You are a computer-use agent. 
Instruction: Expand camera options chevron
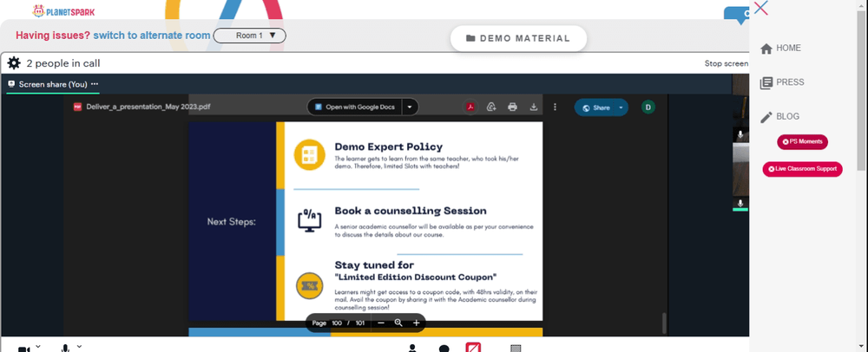(38, 347)
